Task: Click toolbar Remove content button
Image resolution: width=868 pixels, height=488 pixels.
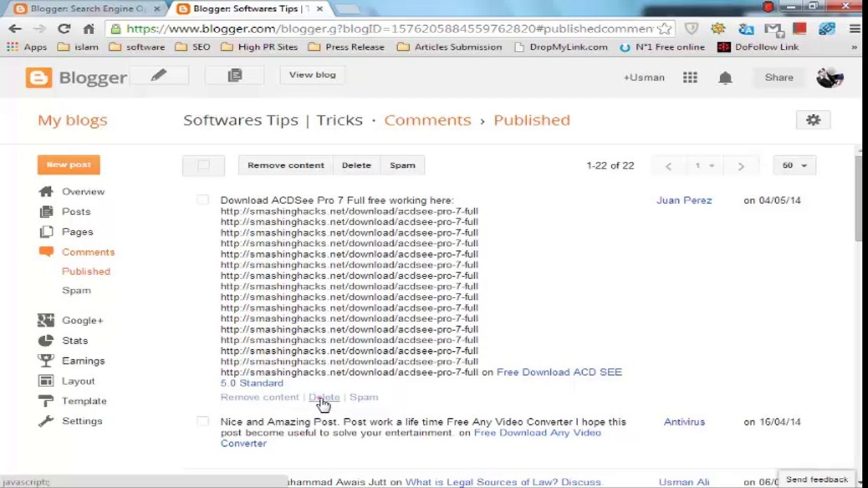Action: click(x=285, y=165)
